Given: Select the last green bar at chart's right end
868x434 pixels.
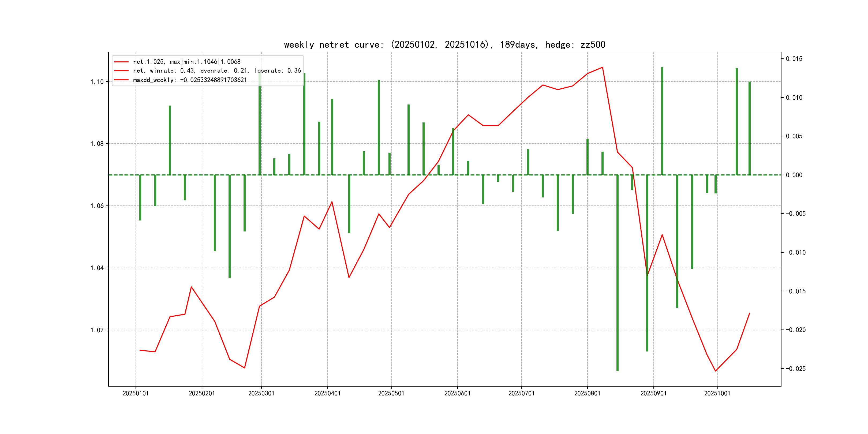Looking at the screenshot, I should [x=749, y=128].
